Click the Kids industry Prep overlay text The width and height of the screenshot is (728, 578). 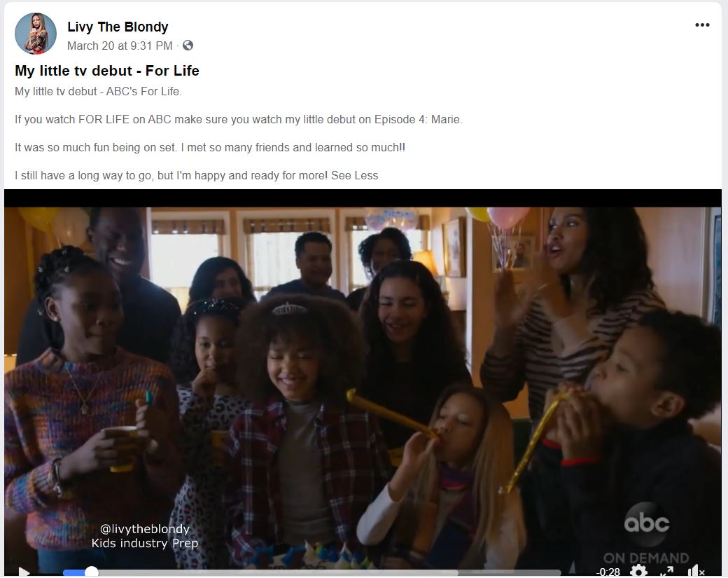[145, 543]
